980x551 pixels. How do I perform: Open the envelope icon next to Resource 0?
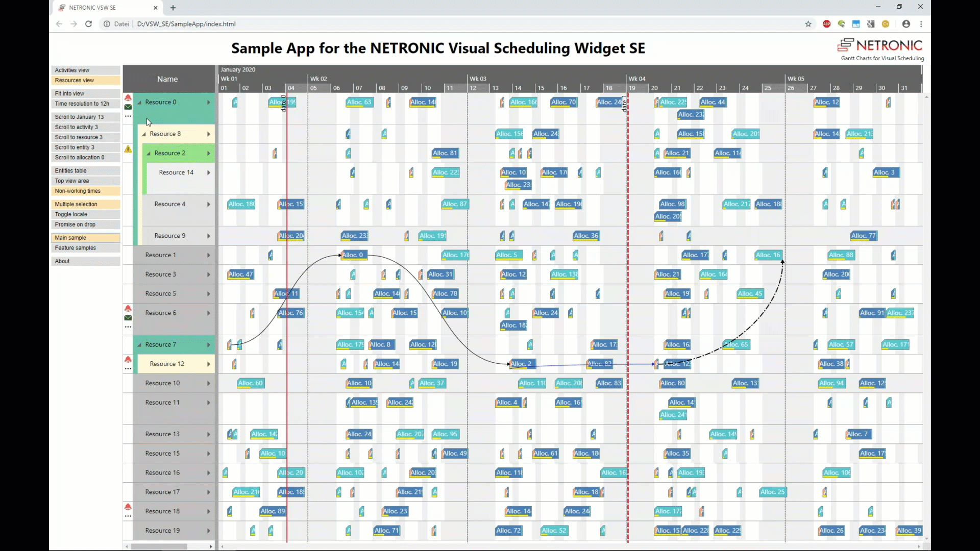[128, 107]
